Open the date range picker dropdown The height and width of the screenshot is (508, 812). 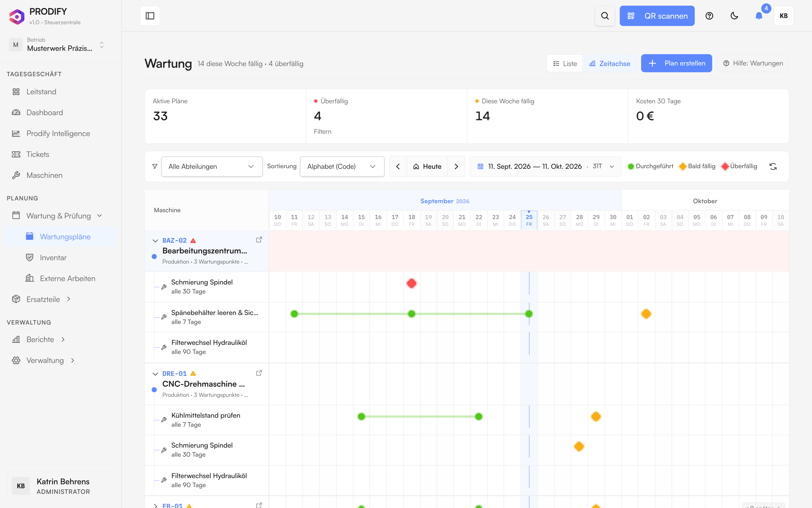pyautogui.click(x=546, y=166)
